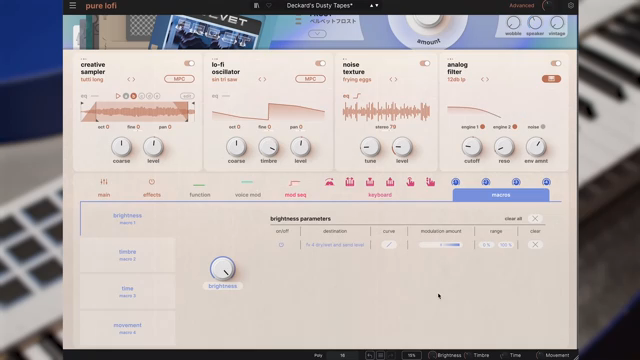640x360 pixels.
Task: Favorite the preset with the heart icon
Action: 269,5
